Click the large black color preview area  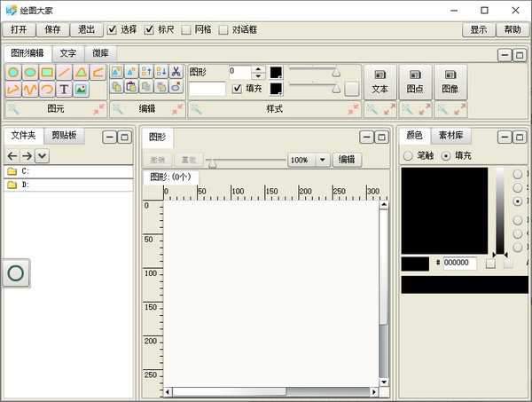[x=444, y=210]
